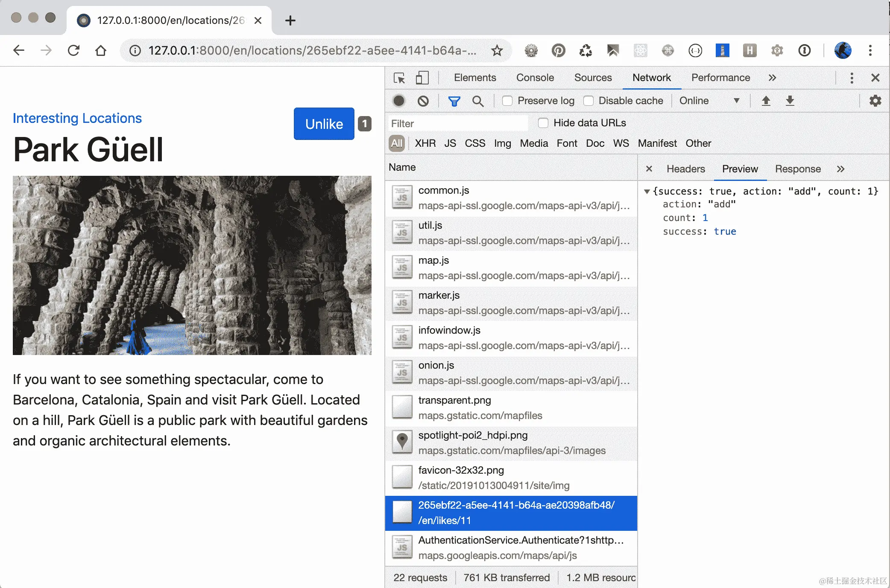Bookmark this page with star icon
The height and width of the screenshot is (588, 890).
[x=497, y=51]
